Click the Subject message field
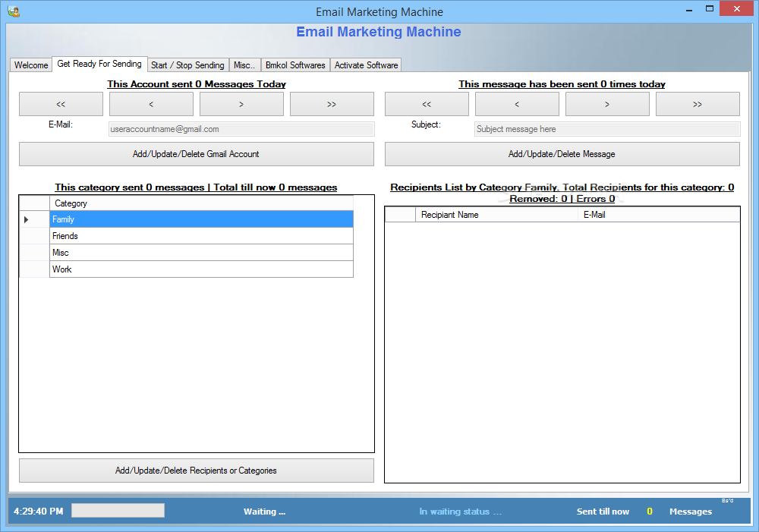The image size is (759, 532). pyautogui.click(x=607, y=129)
